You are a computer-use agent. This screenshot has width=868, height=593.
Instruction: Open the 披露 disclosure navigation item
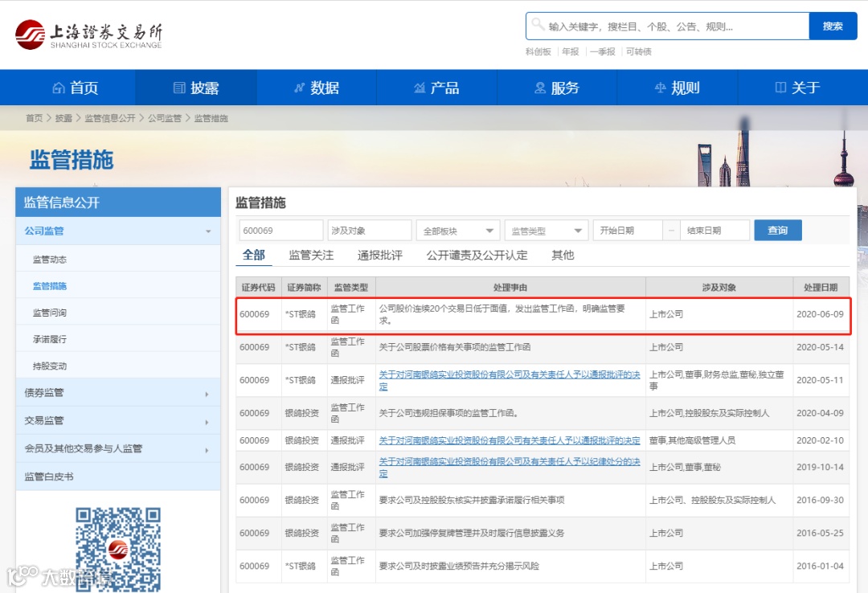[196, 88]
